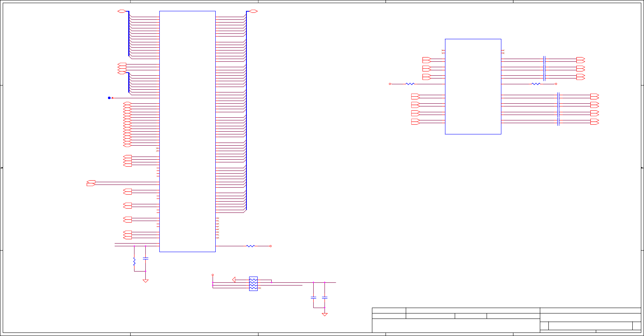Click the ground symbol under the two capacitors
Image resolution: width=644 pixels, height=336 pixels.
325,314
